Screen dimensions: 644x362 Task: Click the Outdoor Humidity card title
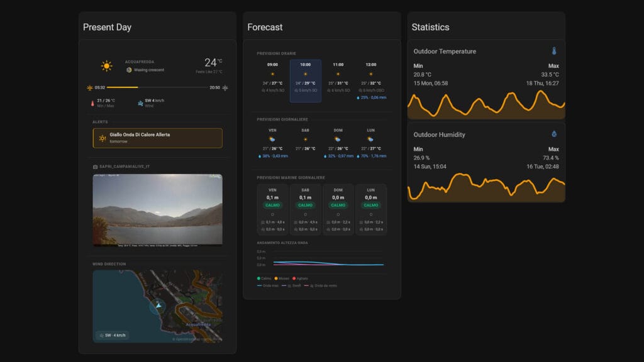pos(440,134)
